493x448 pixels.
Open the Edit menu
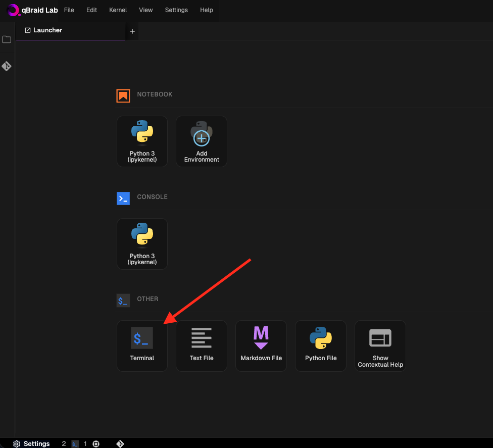(91, 10)
